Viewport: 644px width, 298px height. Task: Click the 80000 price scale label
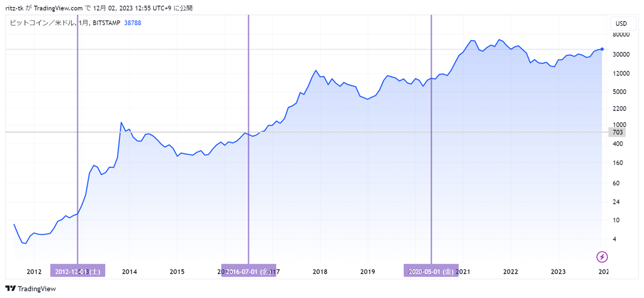point(620,35)
